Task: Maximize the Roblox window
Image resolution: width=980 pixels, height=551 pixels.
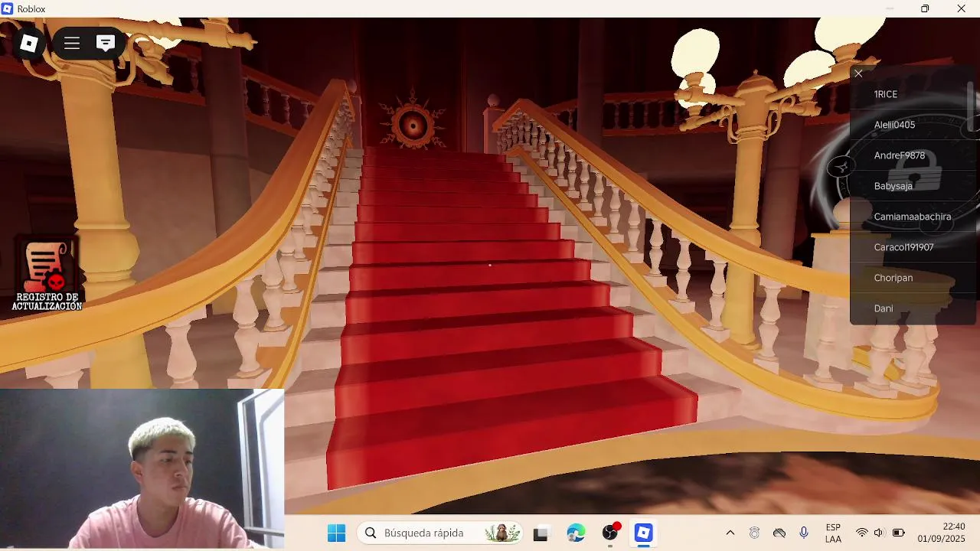Action: pyautogui.click(x=925, y=8)
